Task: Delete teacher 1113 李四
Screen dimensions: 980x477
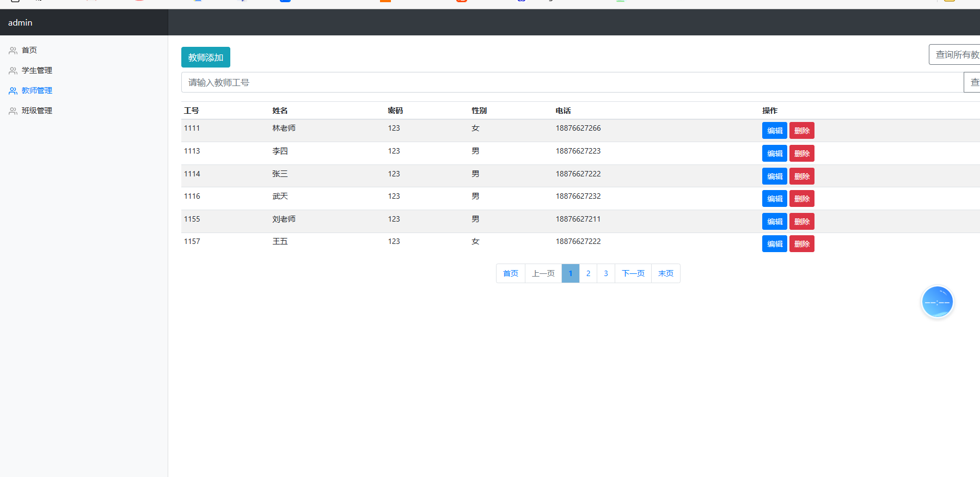Action: pyautogui.click(x=802, y=154)
